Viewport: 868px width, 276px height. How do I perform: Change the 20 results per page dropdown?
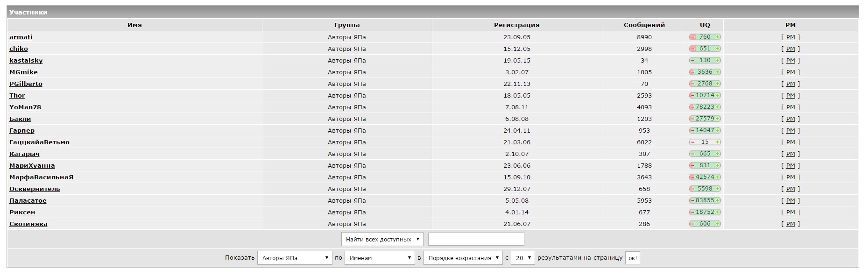(x=522, y=258)
